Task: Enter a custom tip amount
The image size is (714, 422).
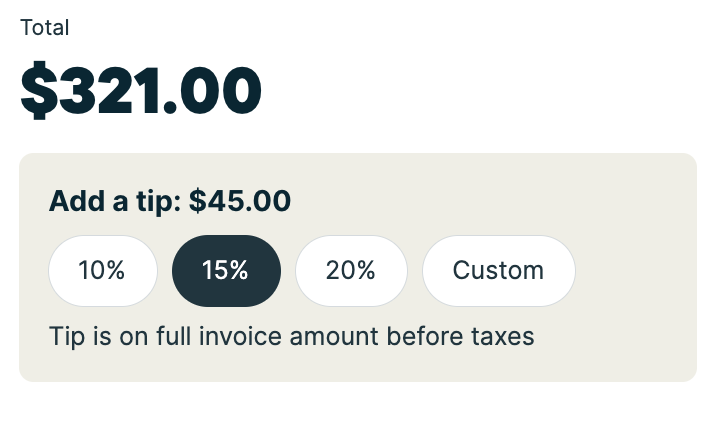Action: [x=498, y=270]
